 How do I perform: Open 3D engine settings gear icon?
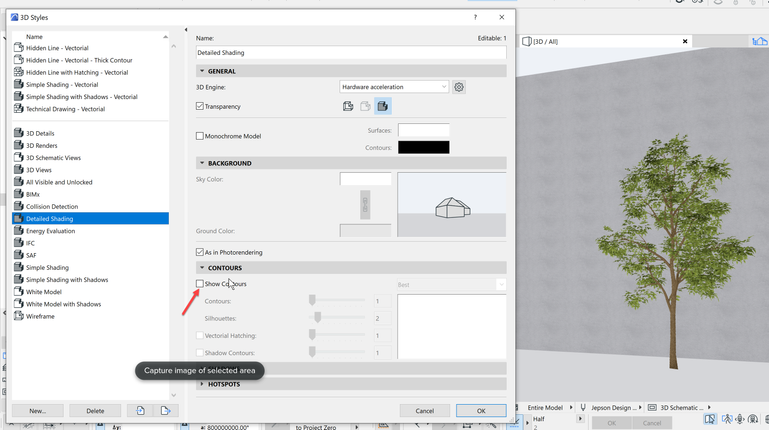point(459,87)
